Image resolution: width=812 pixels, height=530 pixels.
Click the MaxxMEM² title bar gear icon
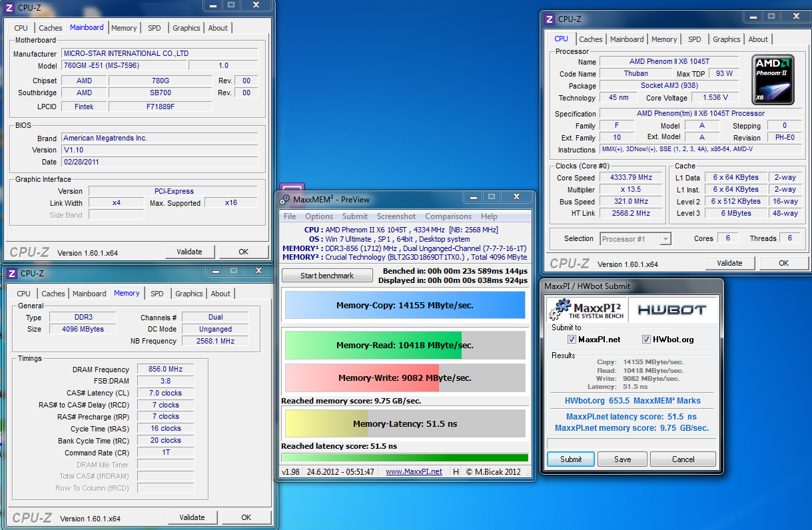click(284, 199)
